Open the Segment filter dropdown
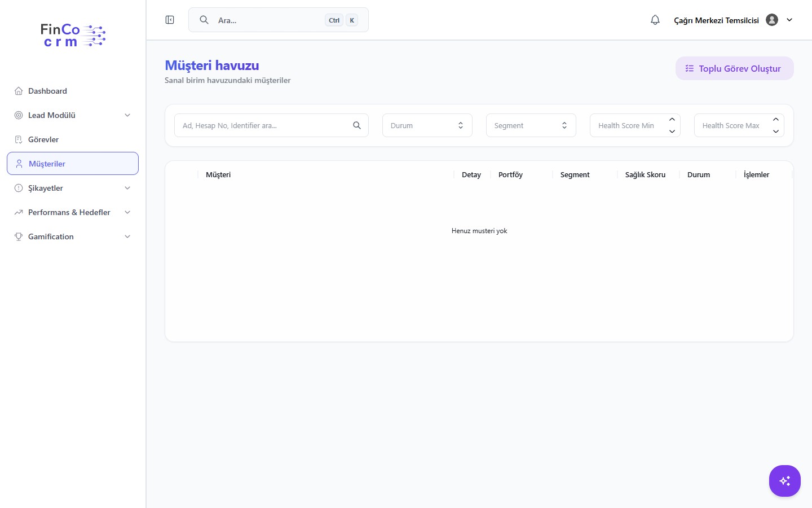This screenshot has width=812, height=508. [x=531, y=125]
